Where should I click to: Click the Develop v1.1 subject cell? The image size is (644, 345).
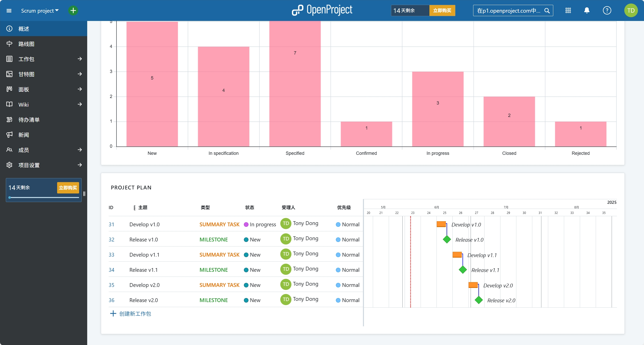coord(144,255)
